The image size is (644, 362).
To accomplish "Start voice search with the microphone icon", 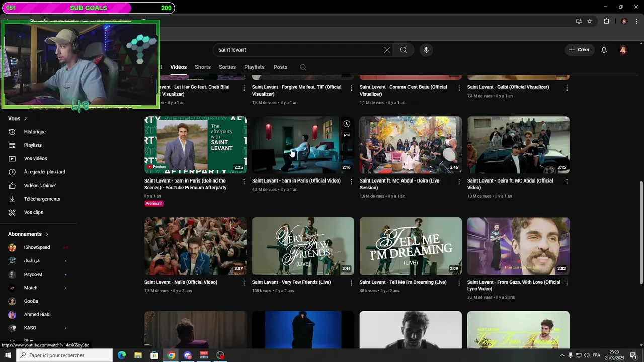I will [426, 50].
